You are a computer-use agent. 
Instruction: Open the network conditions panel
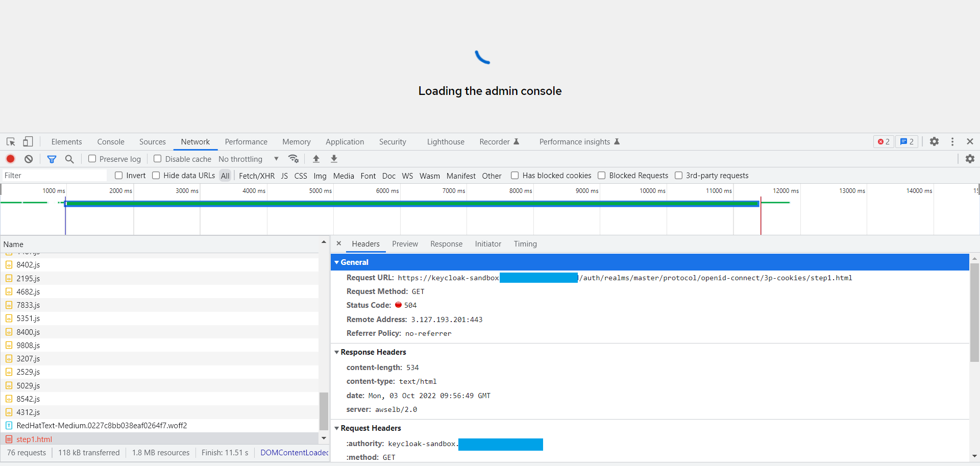point(293,159)
